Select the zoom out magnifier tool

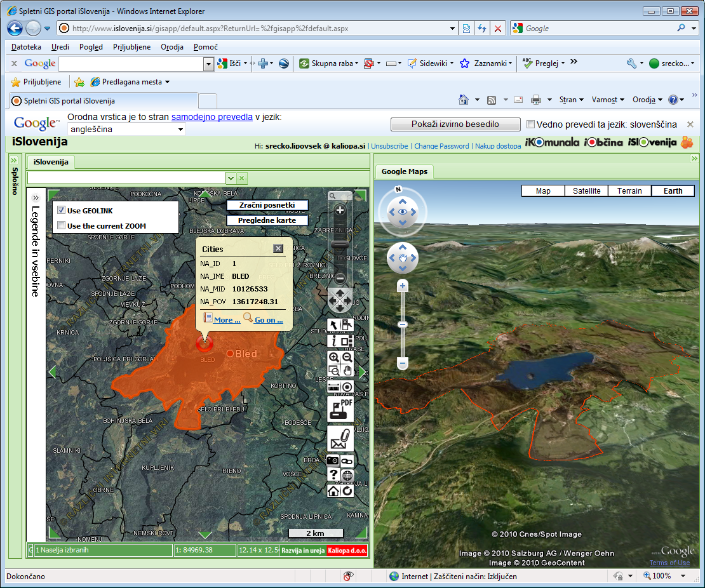coord(347,357)
